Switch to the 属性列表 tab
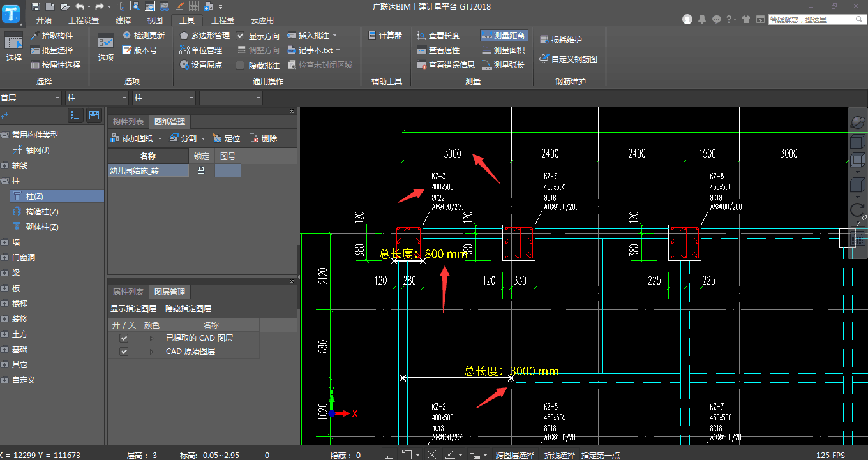The height and width of the screenshot is (460, 868). (128, 292)
